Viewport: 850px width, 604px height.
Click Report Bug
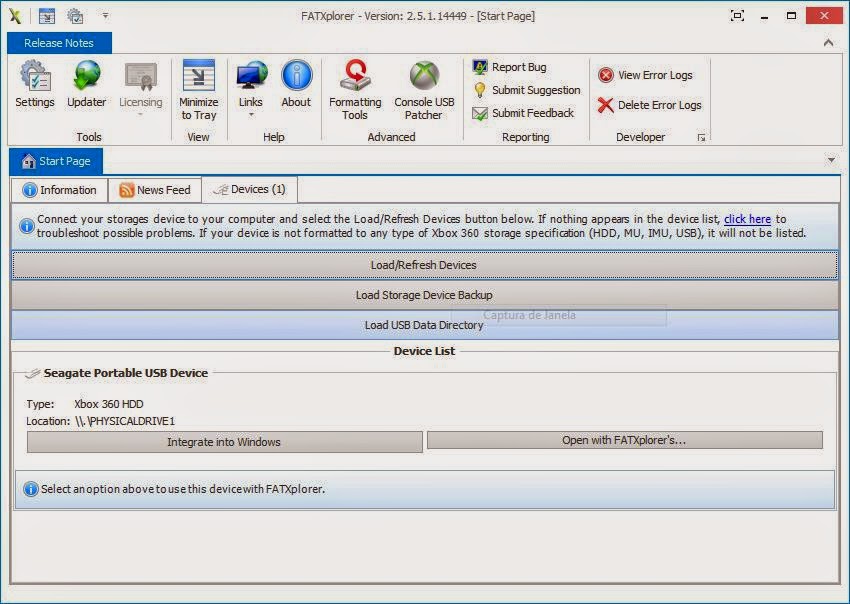[x=510, y=67]
